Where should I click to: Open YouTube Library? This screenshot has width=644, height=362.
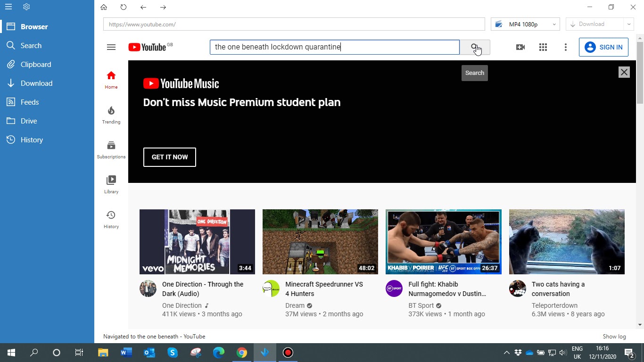(x=111, y=184)
